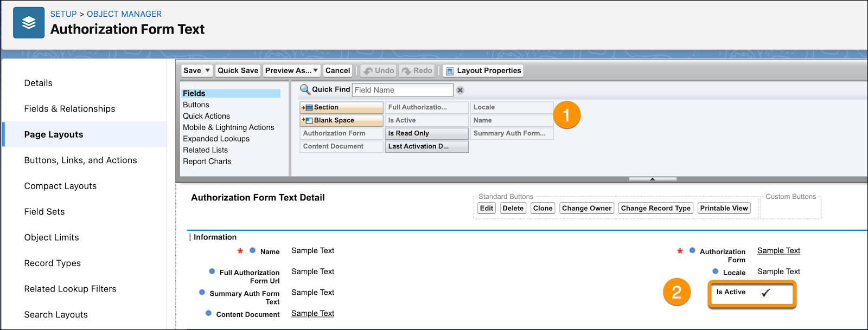This screenshot has width=868, height=330.
Task: Click blue dot beside Authorization Form field
Action: click(x=692, y=250)
